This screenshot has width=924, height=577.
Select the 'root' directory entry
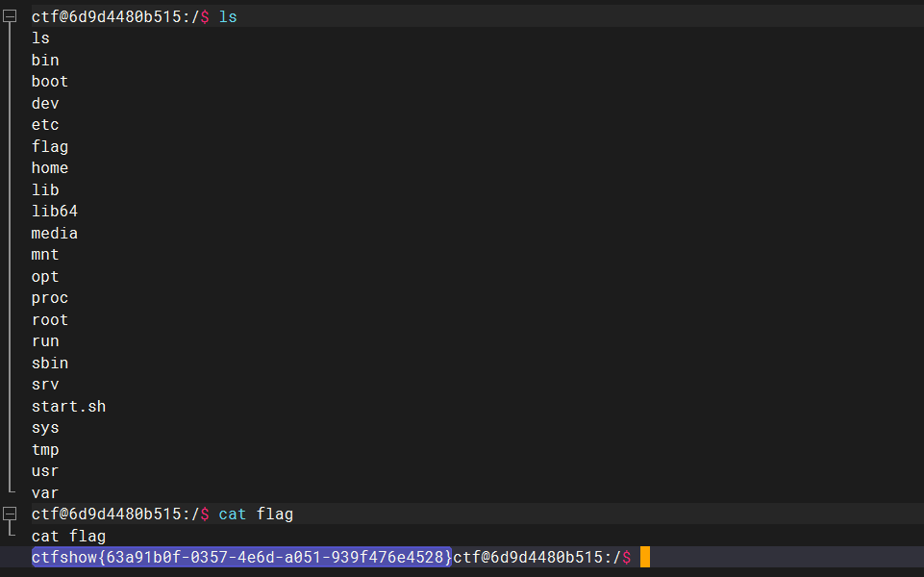coord(50,319)
